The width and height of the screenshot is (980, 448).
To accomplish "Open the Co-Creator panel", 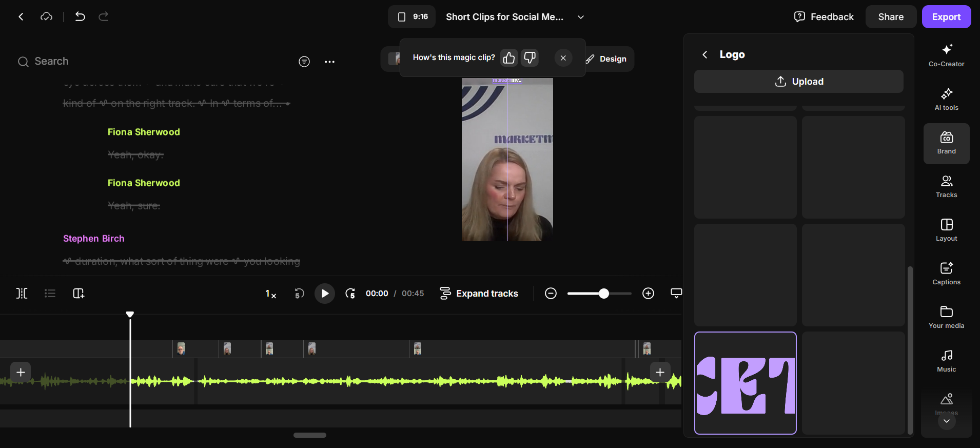I will 946,56.
